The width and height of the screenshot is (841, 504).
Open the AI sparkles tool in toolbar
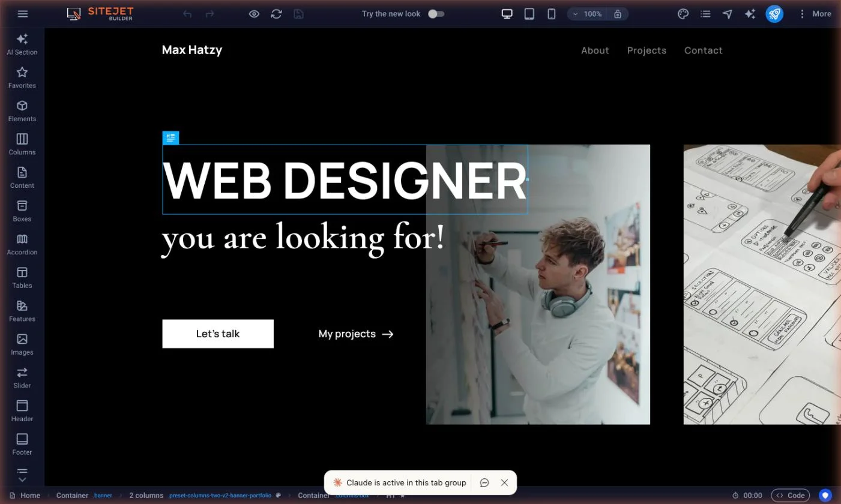click(x=750, y=14)
